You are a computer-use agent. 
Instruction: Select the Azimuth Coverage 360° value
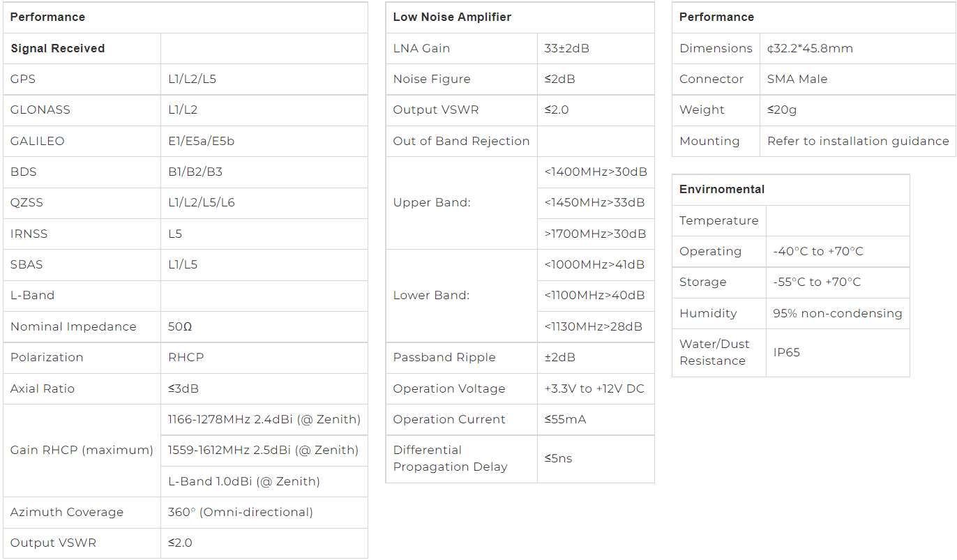tap(241, 512)
